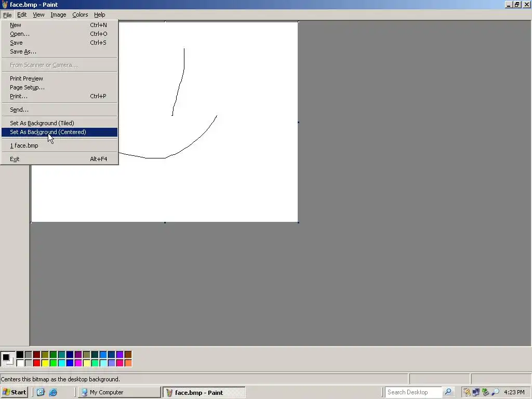The width and height of the screenshot is (532, 399).
Task: Click the Paint icon in title bar
Action: coord(4,4)
